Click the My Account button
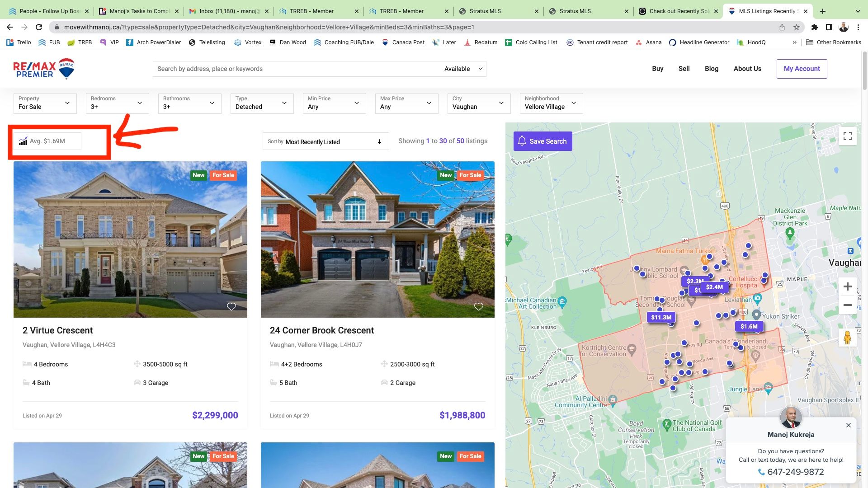 click(x=802, y=69)
